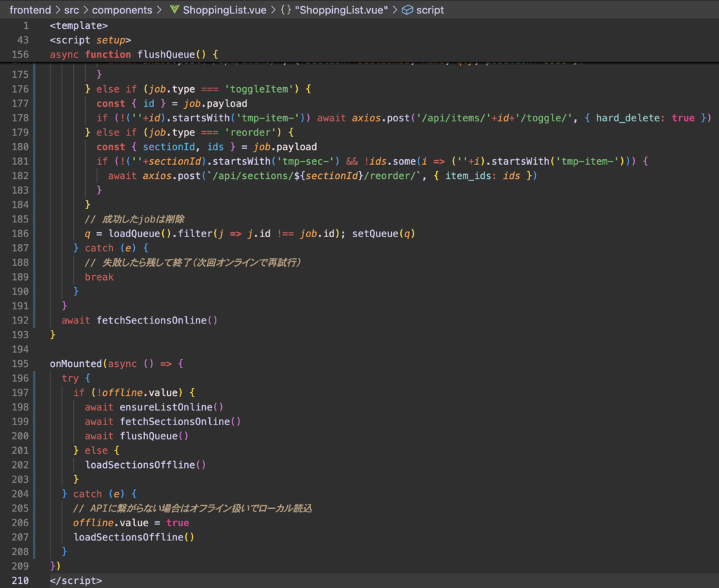Image resolution: width=719 pixels, height=588 pixels.
Task: Click onMounted on line 195
Action: pos(76,363)
